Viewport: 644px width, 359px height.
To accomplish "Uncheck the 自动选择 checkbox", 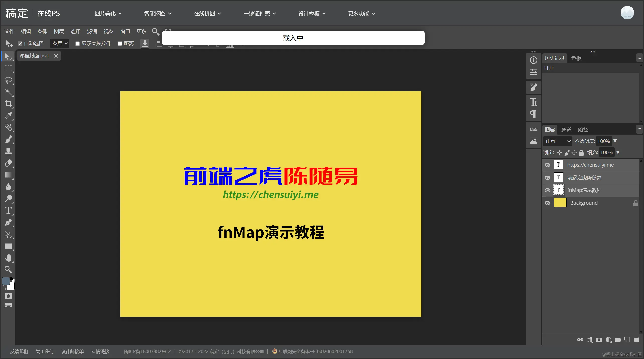I will click(20, 44).
